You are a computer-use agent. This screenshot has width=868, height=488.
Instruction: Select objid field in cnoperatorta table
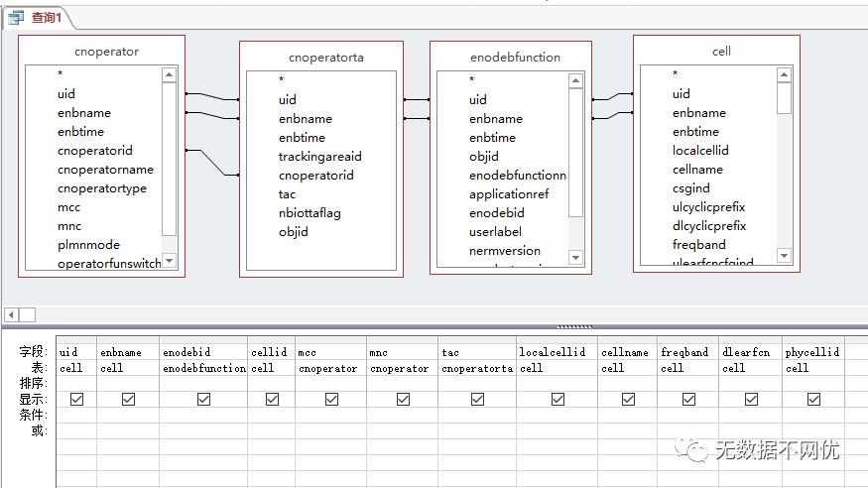click(294, 232)
